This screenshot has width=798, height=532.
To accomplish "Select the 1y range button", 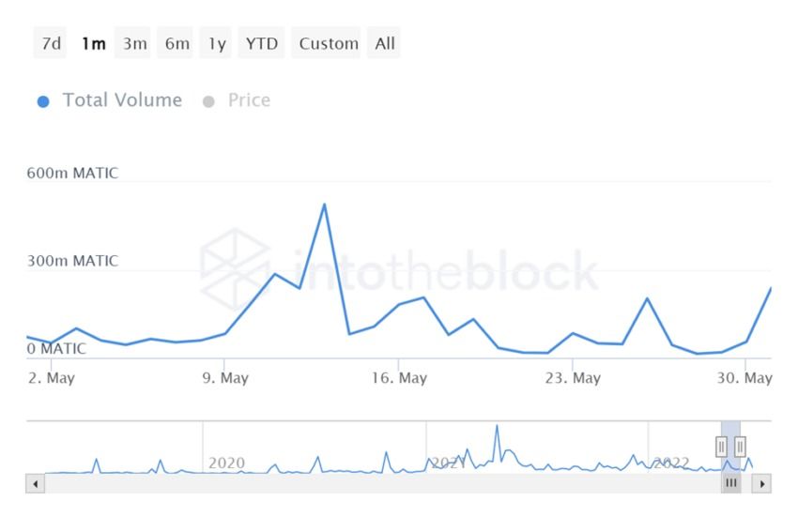I will click(217, 43).
